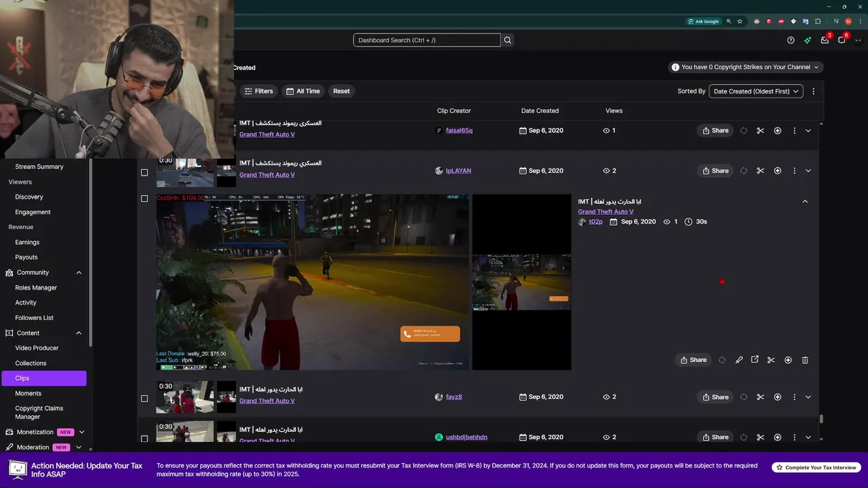Expand the Moderation sidebar section
This screenshot has width=868, height=488.
coord(79,447)
